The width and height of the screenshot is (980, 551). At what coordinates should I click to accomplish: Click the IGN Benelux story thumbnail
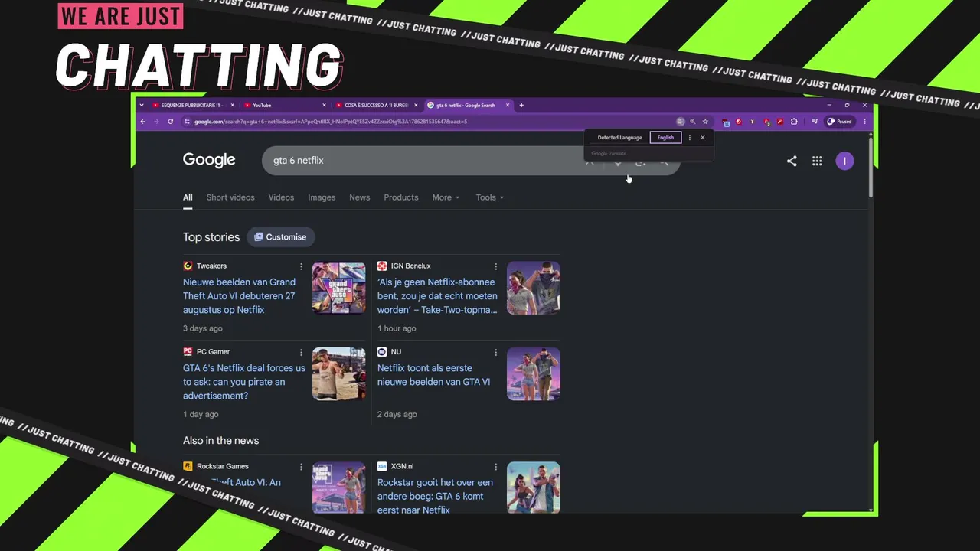pyautogui.click(x=534, y=289)
